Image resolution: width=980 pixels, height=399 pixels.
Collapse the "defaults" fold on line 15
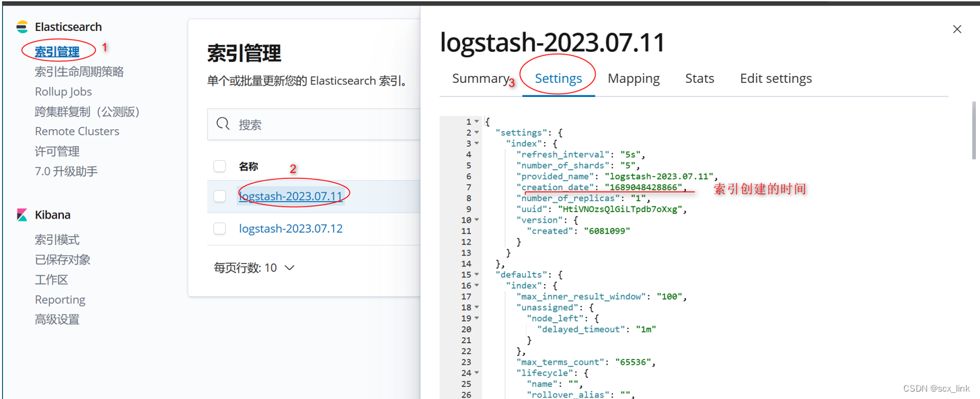pos(477,275)
